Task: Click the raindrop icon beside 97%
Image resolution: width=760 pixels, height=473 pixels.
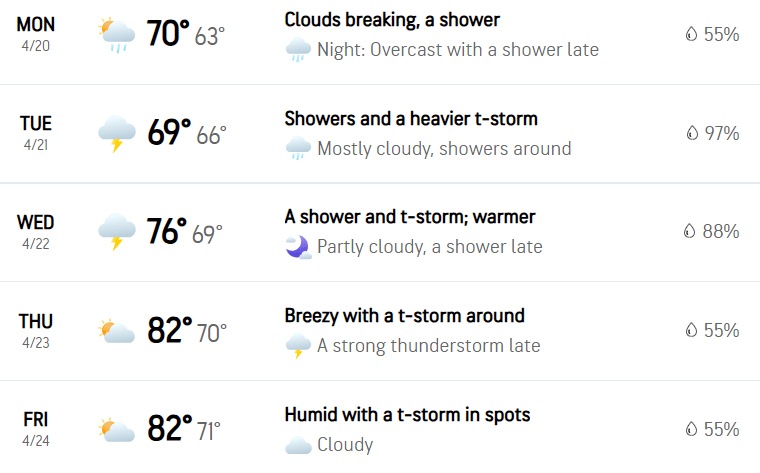Action: [x=692, y=133]
